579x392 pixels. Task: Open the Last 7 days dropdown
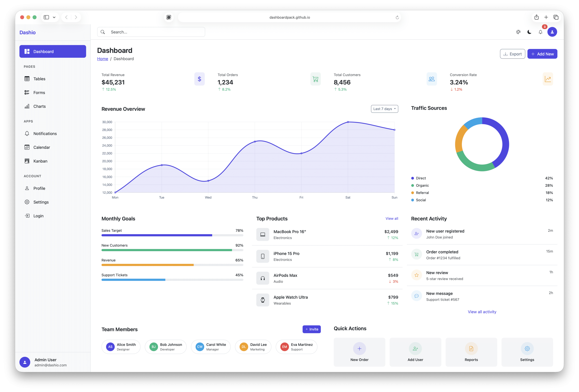point(384,109)
